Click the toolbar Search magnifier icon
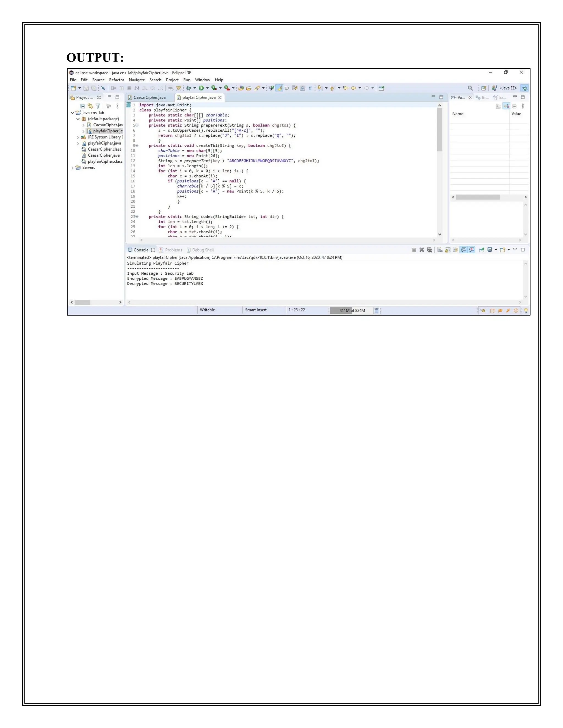Viewport: 563px width, 728px height. [x=470, y=88]
